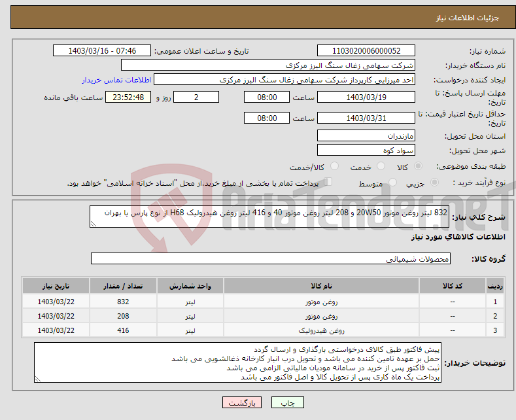Click the نام کالا column header
The height and width of the screenshot is (420, 516).
pos(321,286)
